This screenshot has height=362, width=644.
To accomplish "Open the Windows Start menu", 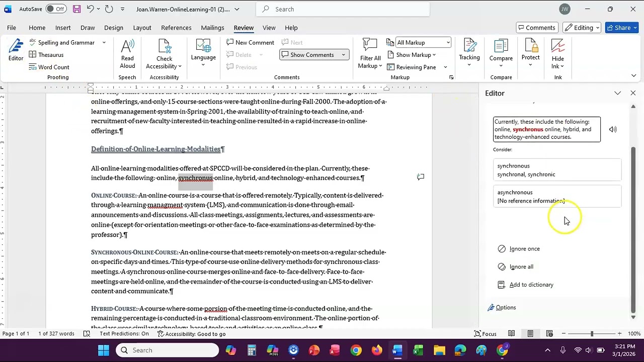I will 104,350.
